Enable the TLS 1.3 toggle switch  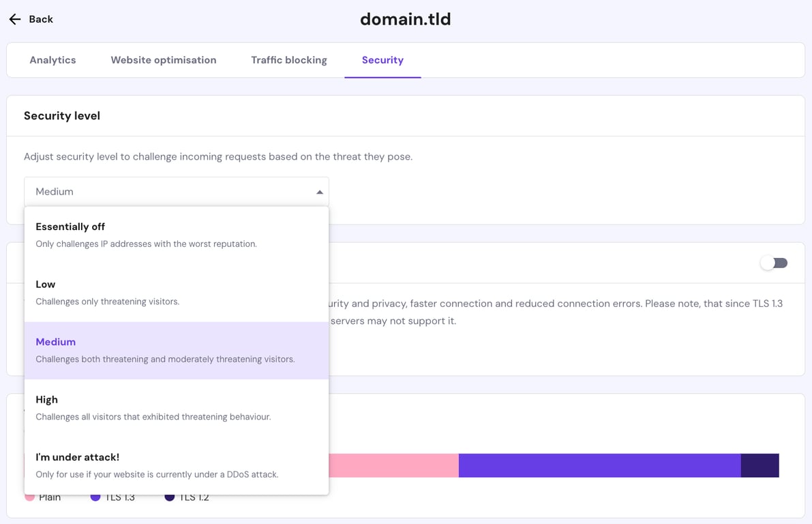click(x=774, y=263)
